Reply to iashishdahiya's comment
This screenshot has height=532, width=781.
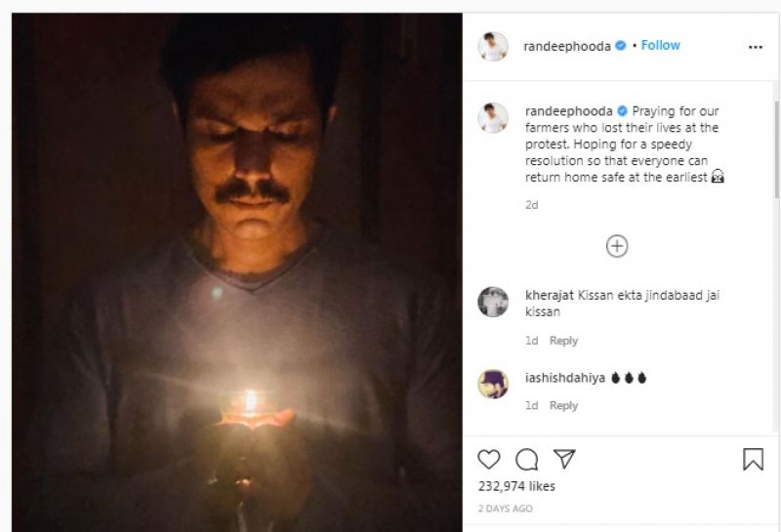click(x=563, y=405)
